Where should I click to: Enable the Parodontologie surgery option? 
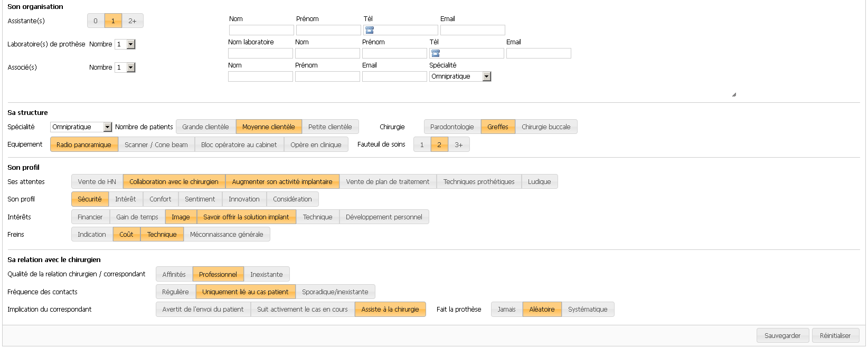452,127
